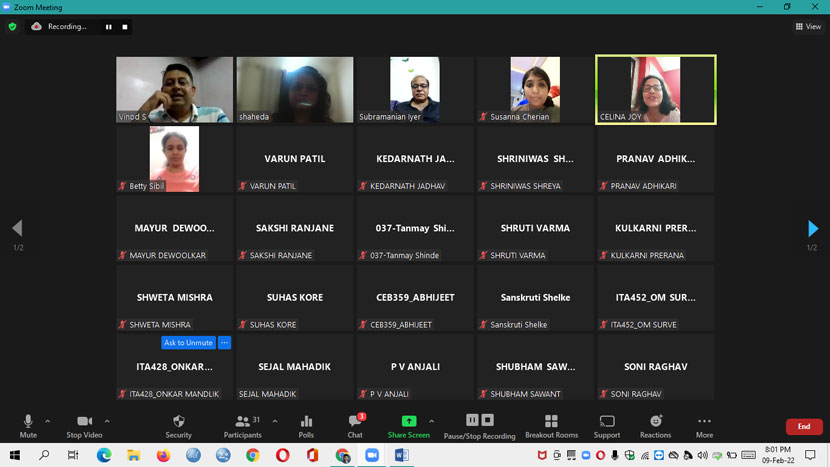This screenshot has height=467, width=830.
Task: Open the Chat panel
Action: tap(355, 425)
